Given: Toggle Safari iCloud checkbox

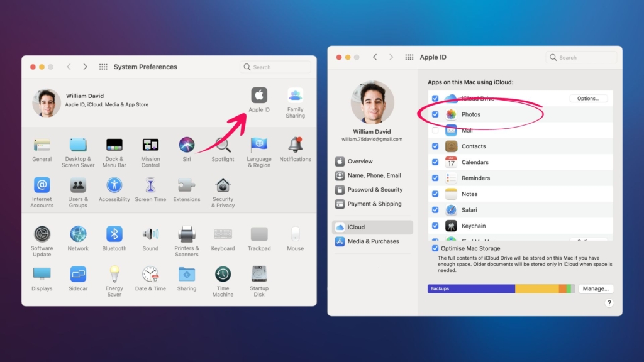Looking at the screenshot, I should click(435, 210).
